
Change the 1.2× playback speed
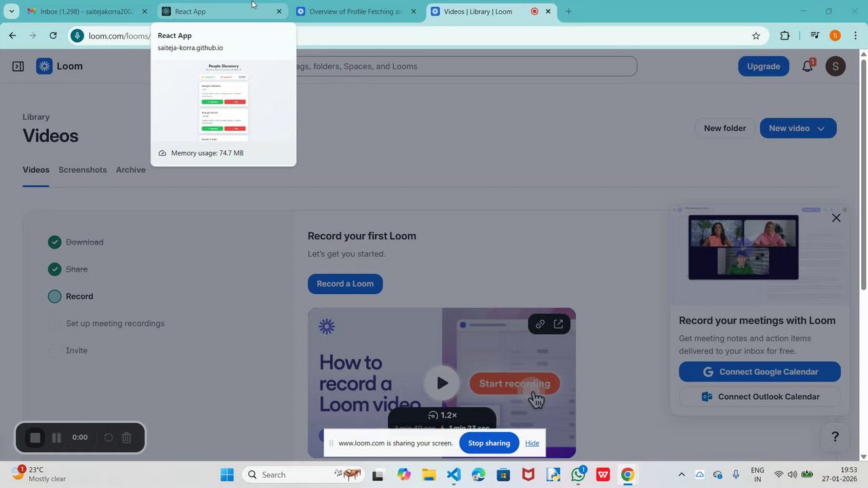442,415
